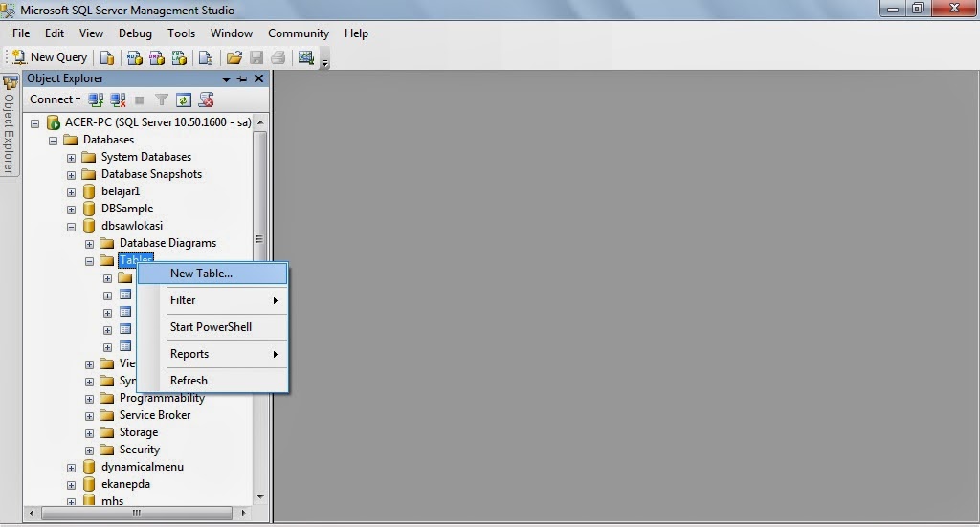Click the belajar1 database cylinder icon
Image resolution: width=980 pixels, height=527 pixels.
pos(89,191)
